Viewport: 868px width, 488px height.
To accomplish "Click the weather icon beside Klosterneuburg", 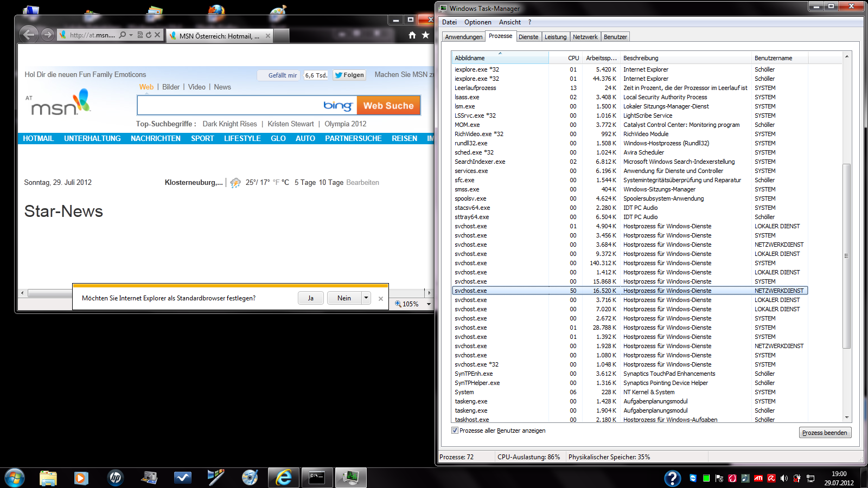I will tap(235, 183).
